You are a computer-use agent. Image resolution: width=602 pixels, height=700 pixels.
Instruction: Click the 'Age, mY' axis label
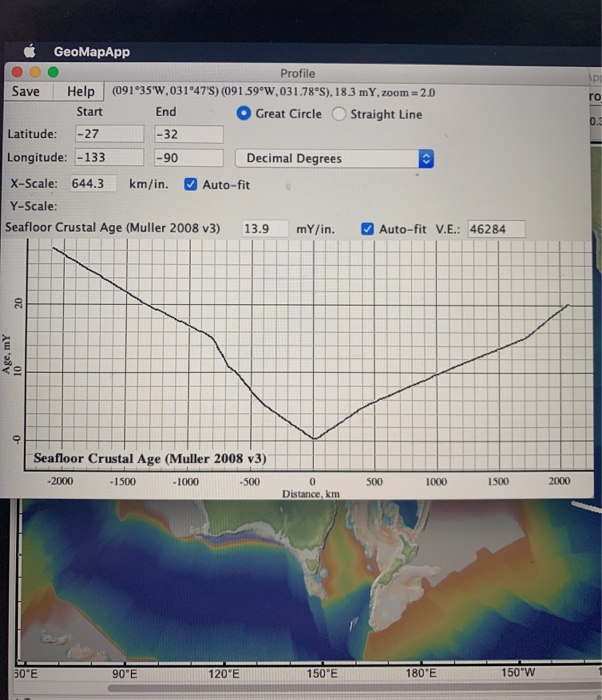click(6, 354)
